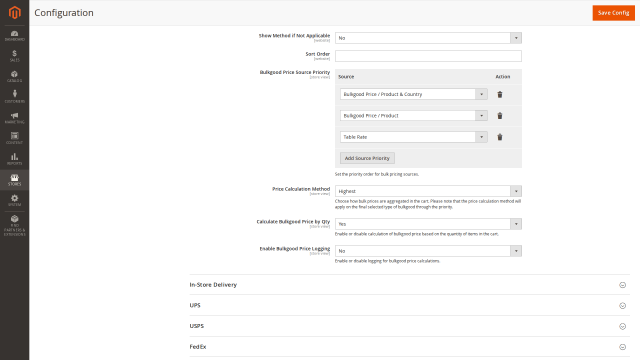The height and width of the screenshot is (360, 640).
Task: Open the Price Calculation Method dropdown
Action: tap(428, 191)
